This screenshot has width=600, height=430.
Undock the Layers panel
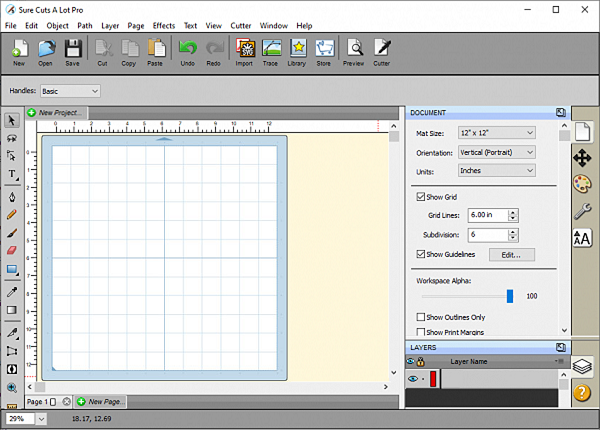[561, 347]
